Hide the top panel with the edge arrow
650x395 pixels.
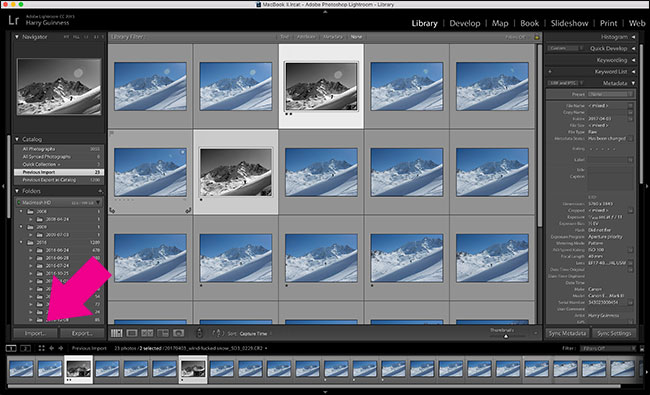click(x=325, y=12)
